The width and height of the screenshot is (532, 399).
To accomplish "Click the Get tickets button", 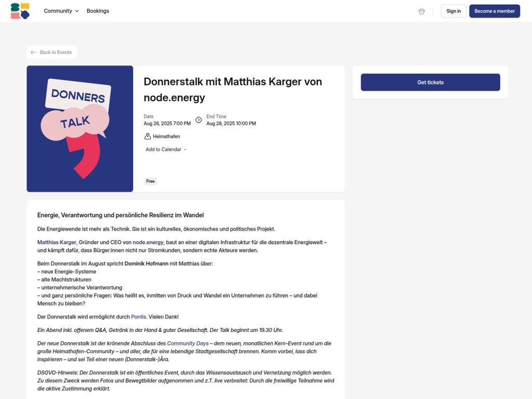I will [x=430, y=82].
